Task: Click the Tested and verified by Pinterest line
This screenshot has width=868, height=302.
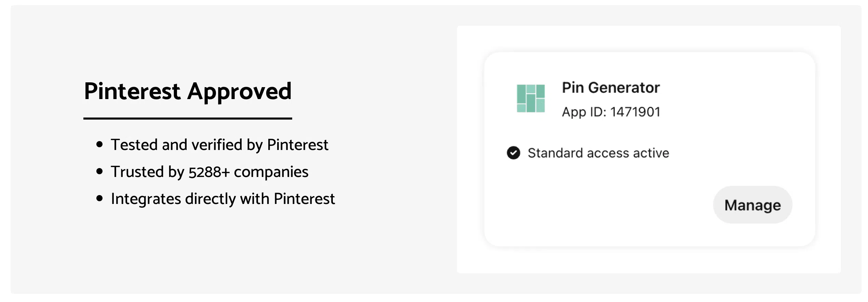Action: [219, 145]
